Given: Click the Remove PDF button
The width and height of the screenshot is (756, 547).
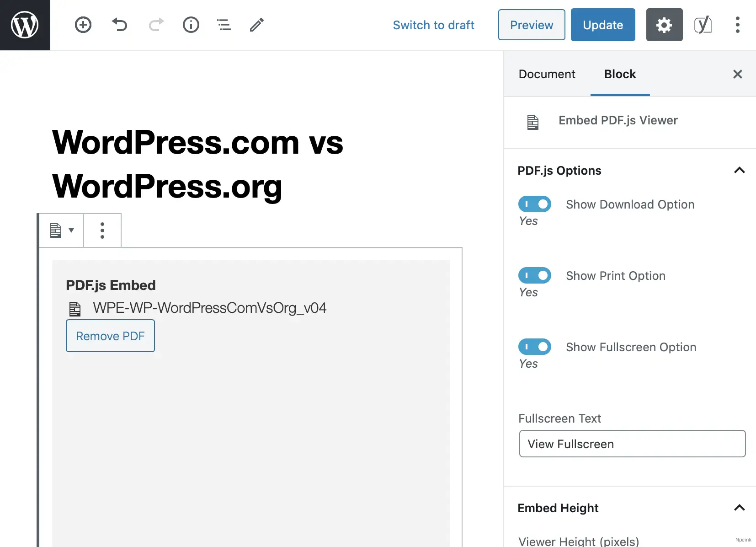Looking at the screenshot, I should pos(110,336).
